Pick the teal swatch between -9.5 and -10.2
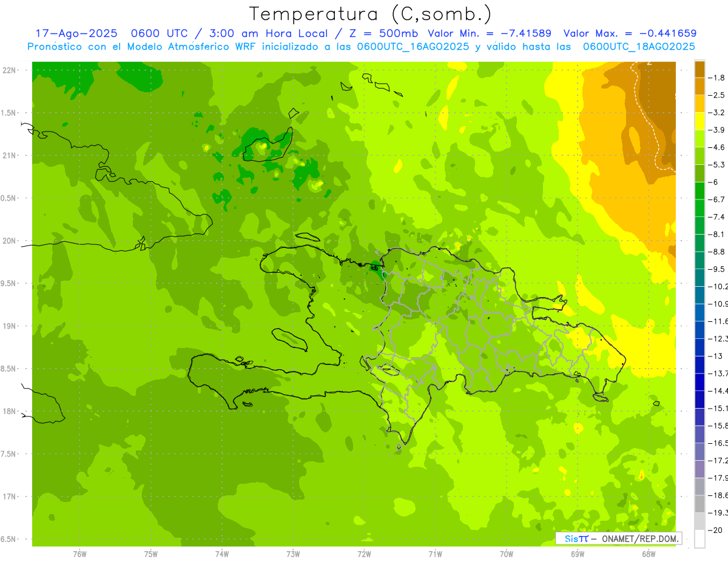Screen dimensions: 728x562 [699, 278]
